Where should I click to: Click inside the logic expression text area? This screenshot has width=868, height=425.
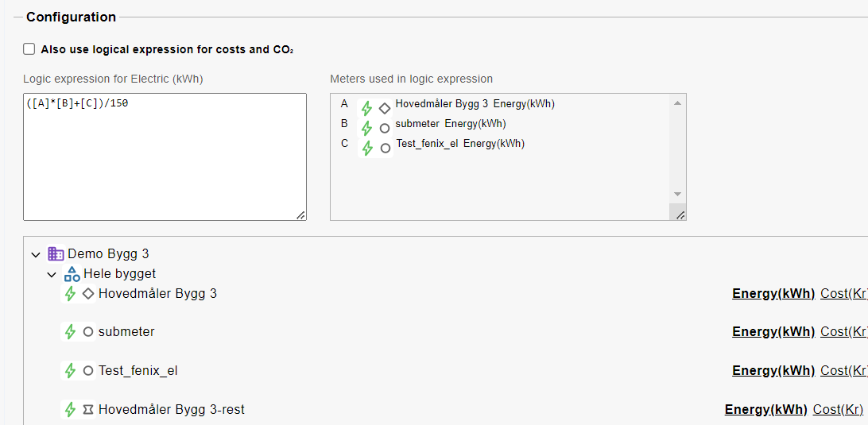(165, 157)
